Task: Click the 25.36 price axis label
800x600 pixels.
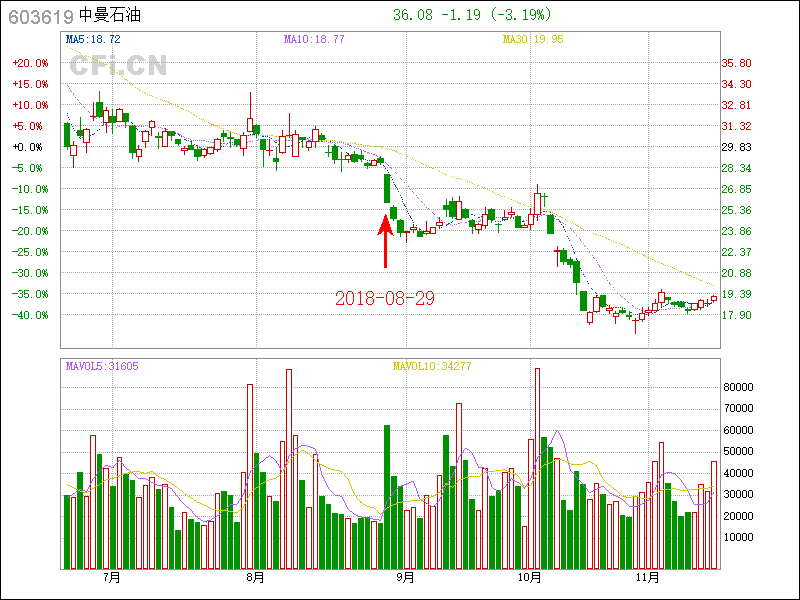Action: (x=737, y=210)
